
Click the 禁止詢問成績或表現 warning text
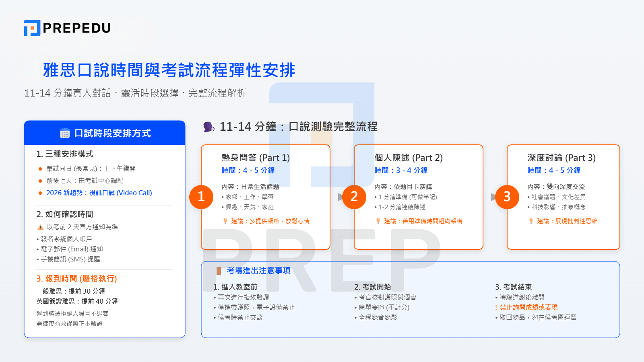tap(527, 307)
